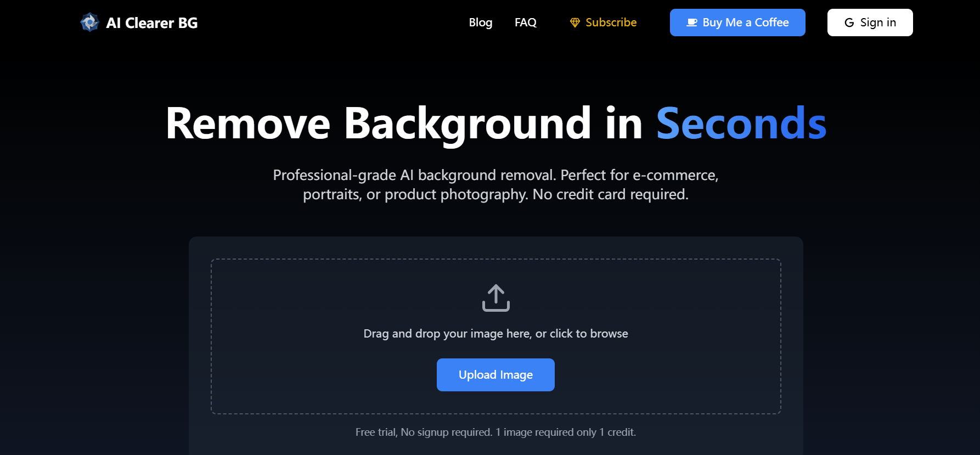Click the Sign in button

click(870, 23)
